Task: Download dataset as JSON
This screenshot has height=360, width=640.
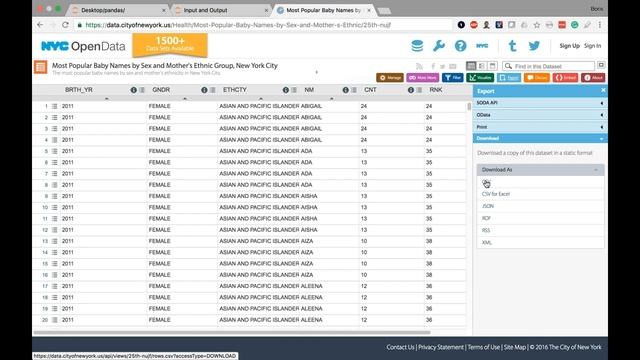Action: point(488,206)
